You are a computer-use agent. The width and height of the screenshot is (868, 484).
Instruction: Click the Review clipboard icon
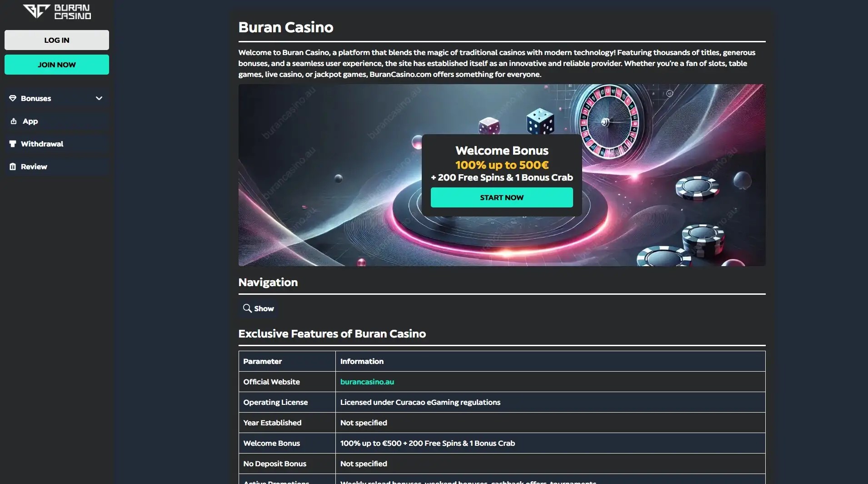coord(13,166)
